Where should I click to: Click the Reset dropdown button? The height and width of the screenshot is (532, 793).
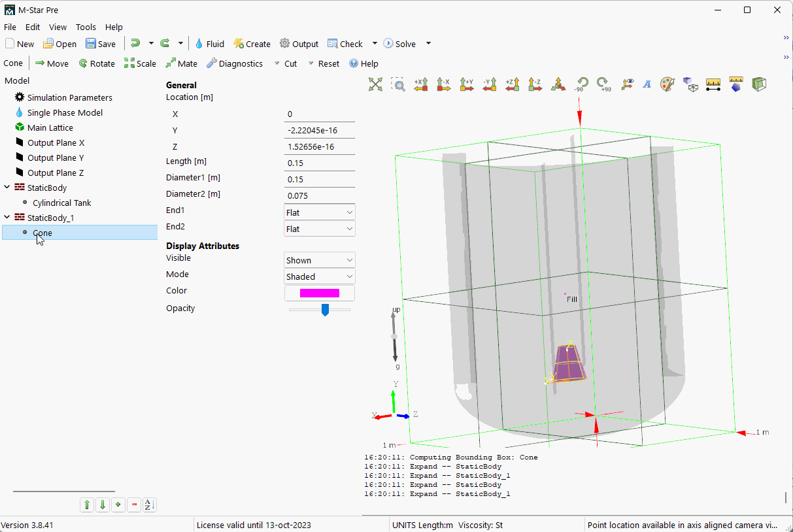point(324,63)
